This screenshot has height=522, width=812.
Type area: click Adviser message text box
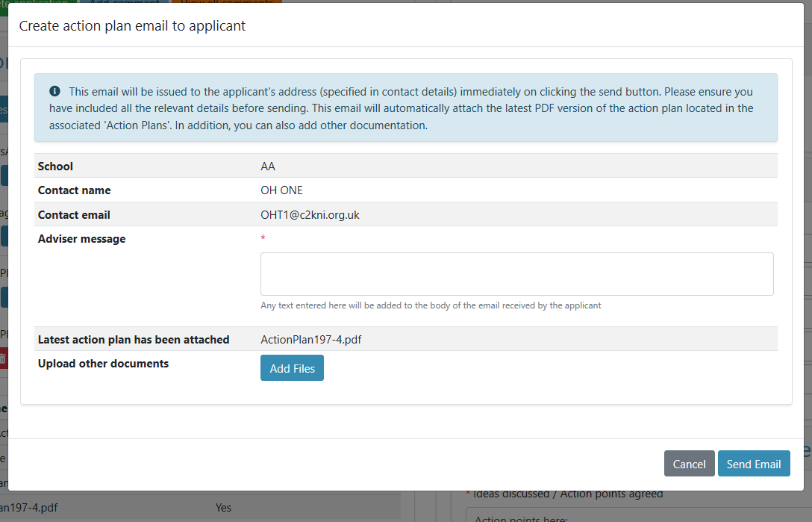[x=516, y=274]
